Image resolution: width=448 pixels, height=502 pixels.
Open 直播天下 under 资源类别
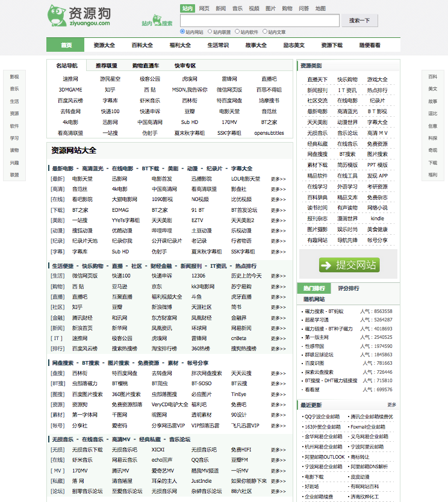(x=317, y=79)
